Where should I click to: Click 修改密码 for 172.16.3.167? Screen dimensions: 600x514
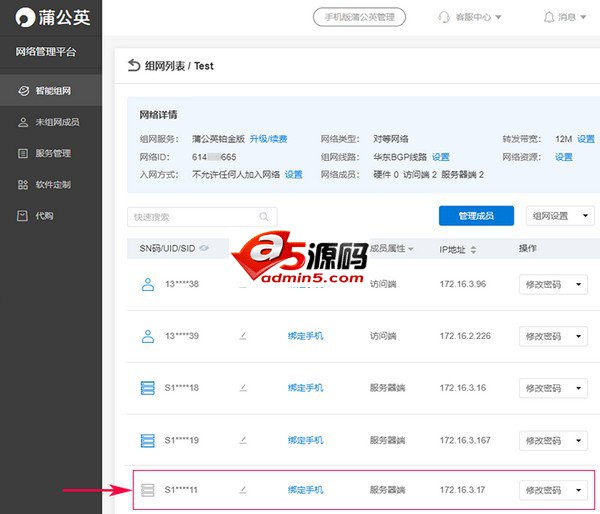543,441
